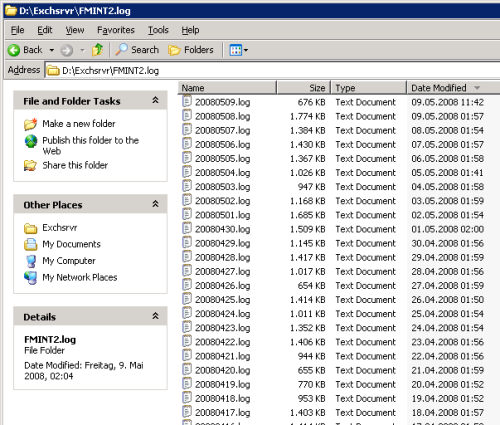Select file name 20080425.log
Viewport: 500px width, 425px height.
(x=222, y=300)
